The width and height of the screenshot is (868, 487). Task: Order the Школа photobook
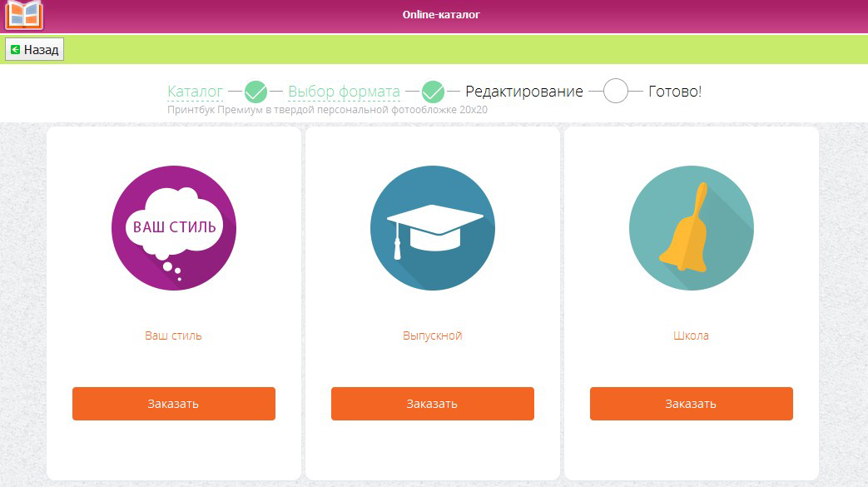pos(692,404)
